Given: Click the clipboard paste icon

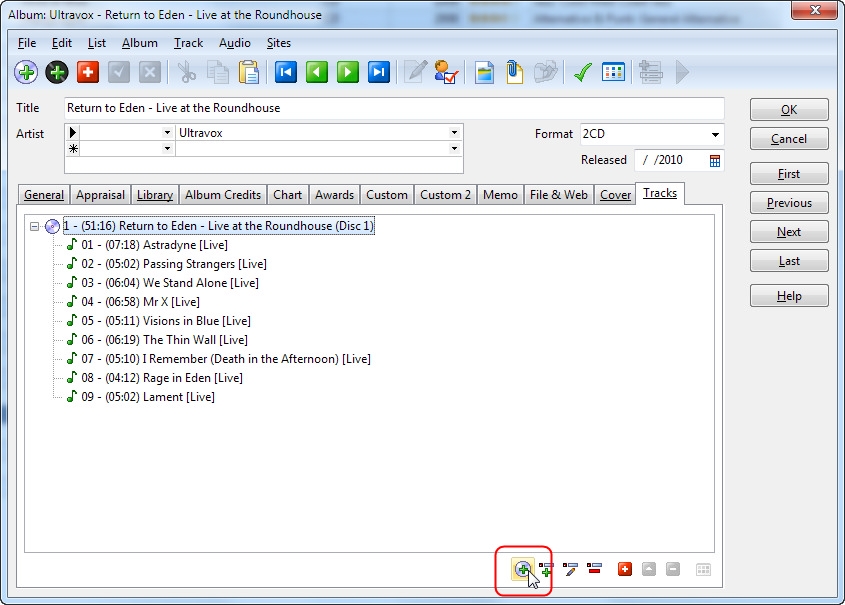Looking at the screenshot, I should click(x=248, y=72).
